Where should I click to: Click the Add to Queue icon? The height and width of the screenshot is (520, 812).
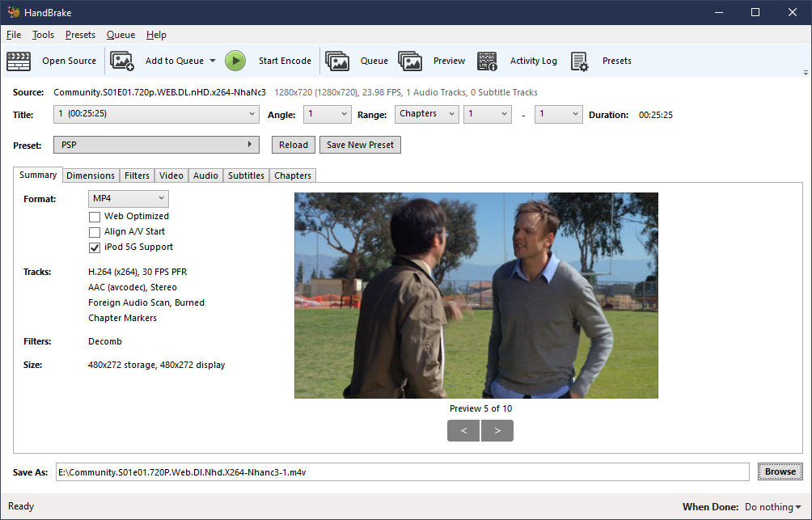[122, 61]
